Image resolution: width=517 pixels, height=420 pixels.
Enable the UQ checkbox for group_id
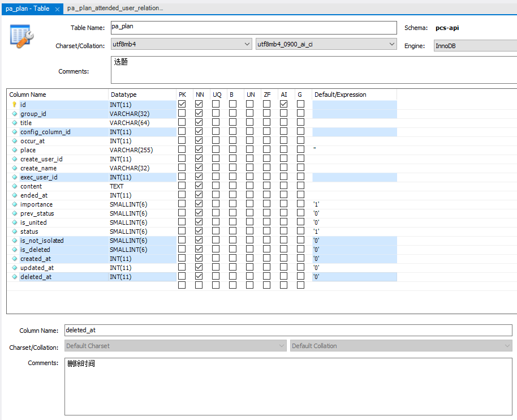(216, 113)
